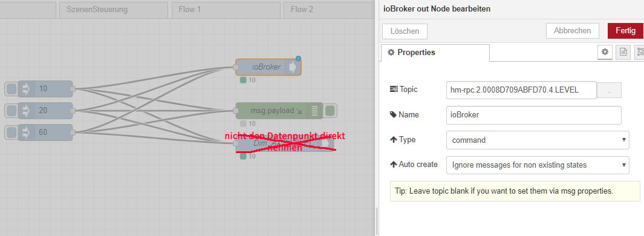The height and width of the screenshot is (236, 644).
Task: Open the Properties tab
Action: coord(435,53)
